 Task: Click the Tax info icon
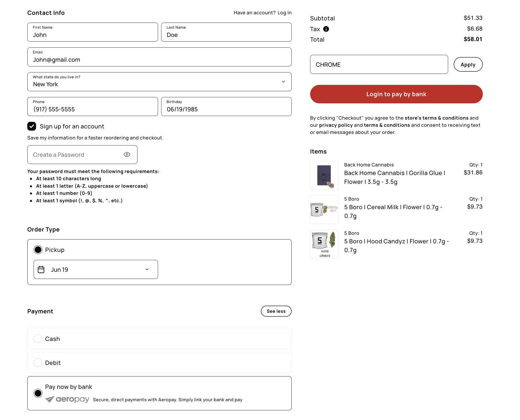326,29
